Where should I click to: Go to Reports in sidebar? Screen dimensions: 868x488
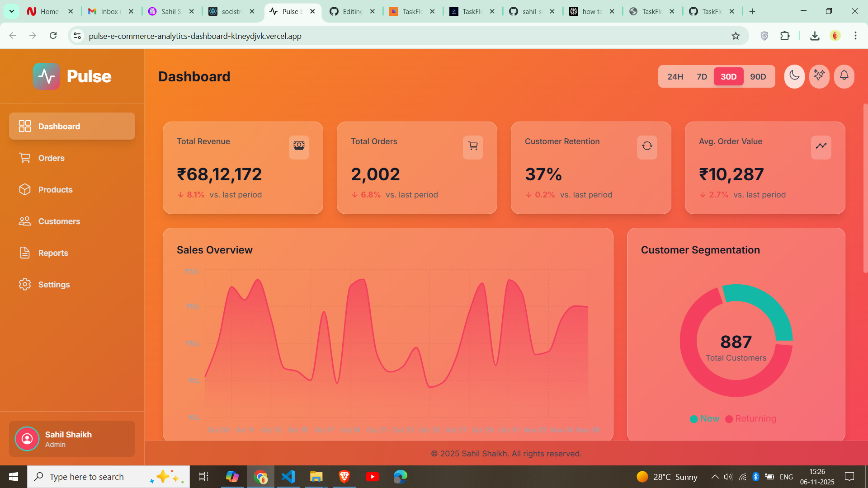pyautogui.click(x=53, y=253)
